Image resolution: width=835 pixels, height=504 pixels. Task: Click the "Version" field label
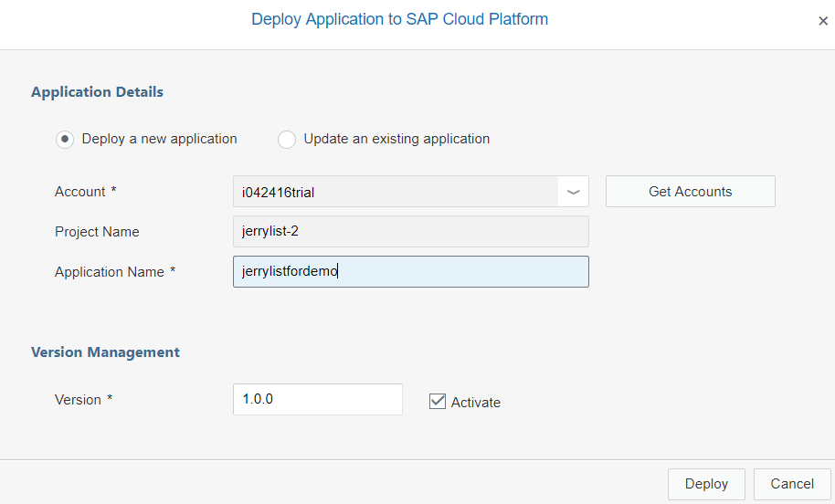point(78,400)
